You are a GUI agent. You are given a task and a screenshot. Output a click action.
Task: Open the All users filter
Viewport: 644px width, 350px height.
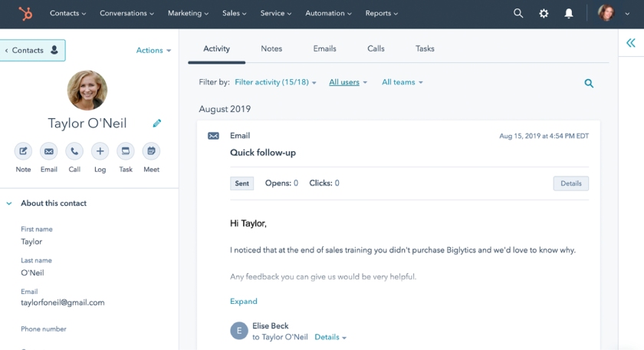(x=348, y=82)
